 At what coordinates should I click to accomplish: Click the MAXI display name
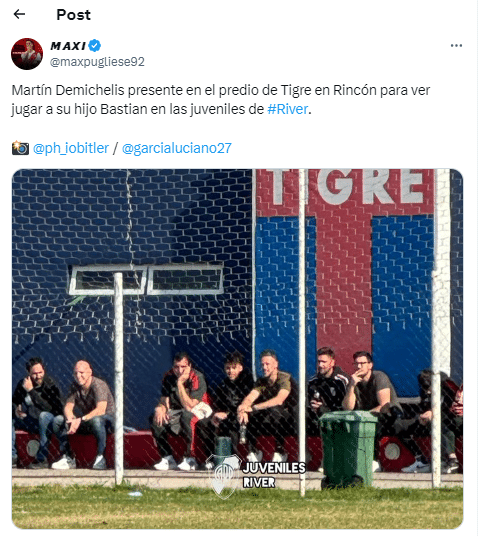point(68,46)
